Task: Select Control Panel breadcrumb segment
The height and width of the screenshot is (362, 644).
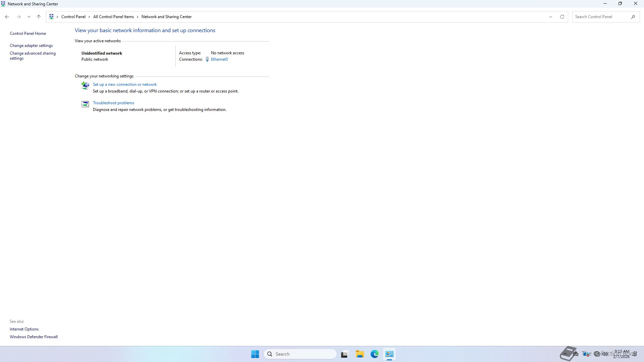Action: [x=73, y=17]
